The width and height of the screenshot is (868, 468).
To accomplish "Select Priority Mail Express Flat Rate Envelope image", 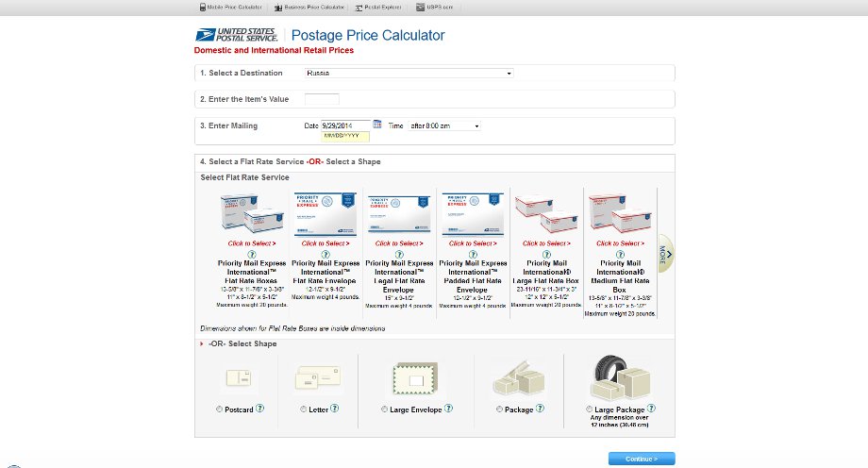I will click(x=325, y=213).
